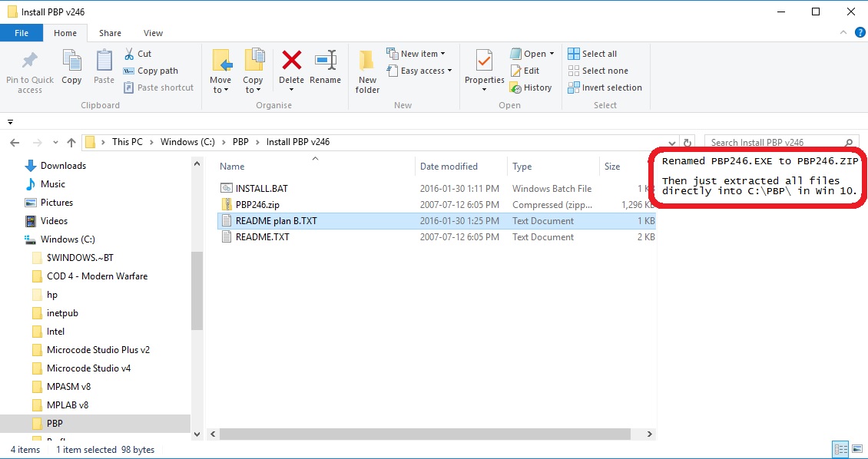Sort by Name column header
This screenshot has width=868, height=459.
[x=232, y=167]
